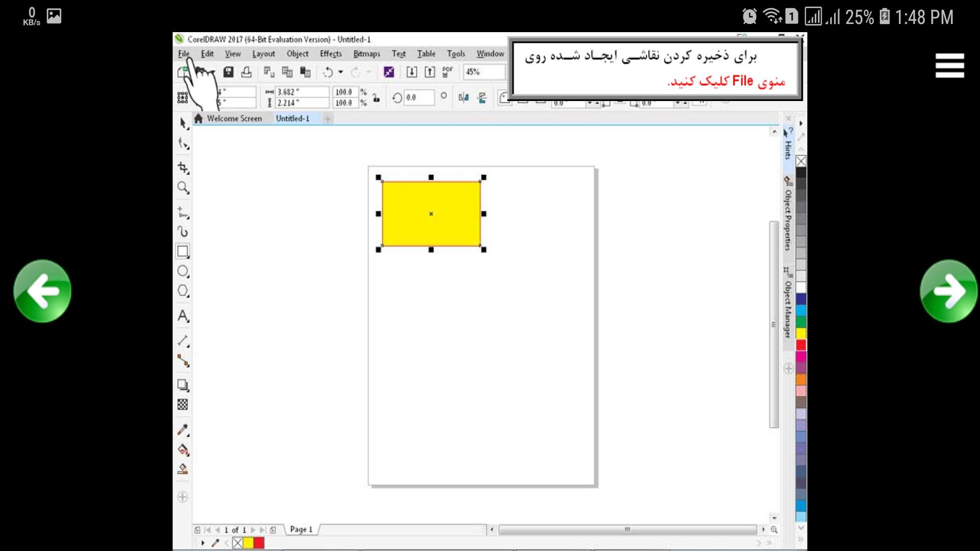980x551 pixels.
Task: Click the red swatch in color palette
Action: coord(801,345)
